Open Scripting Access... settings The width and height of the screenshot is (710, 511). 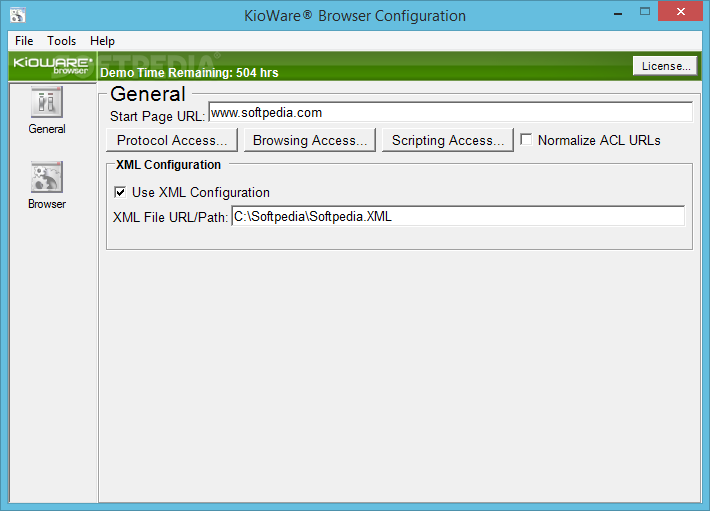click(x=448, y=140)
